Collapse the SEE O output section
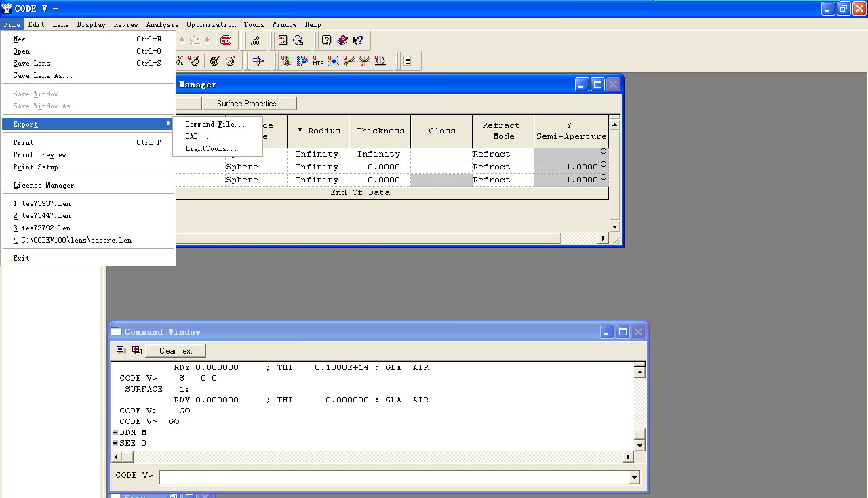 (x=115, y=443)
